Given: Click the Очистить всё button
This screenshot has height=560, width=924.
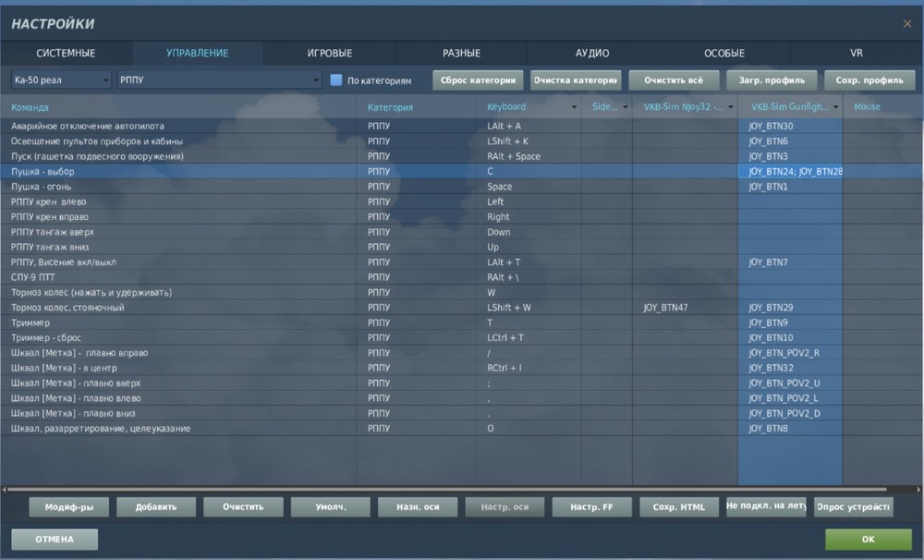Looking at the screenshot, I should (x=674, y=80).
